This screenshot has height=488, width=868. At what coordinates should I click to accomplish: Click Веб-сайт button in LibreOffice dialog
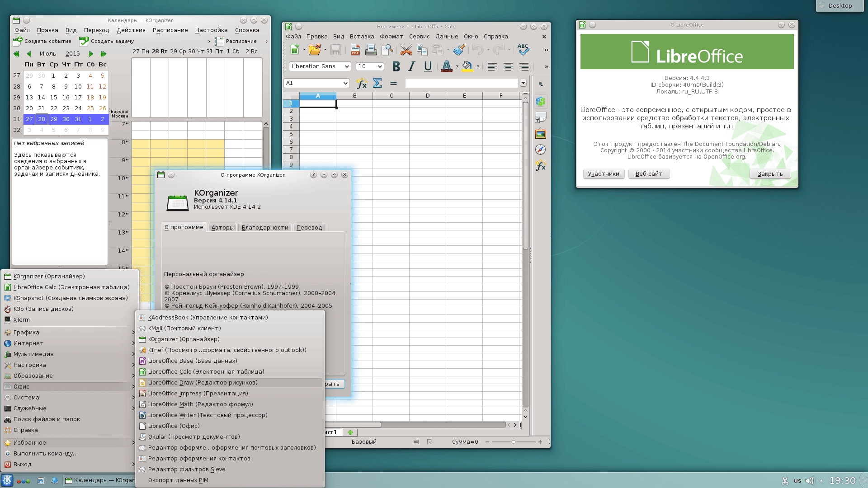coord(649,174)
